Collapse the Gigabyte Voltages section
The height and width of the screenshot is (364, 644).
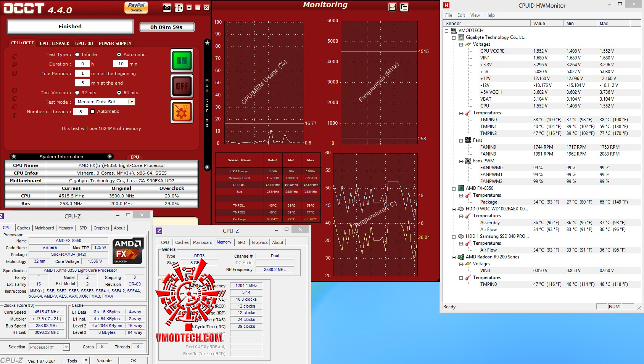461,44
